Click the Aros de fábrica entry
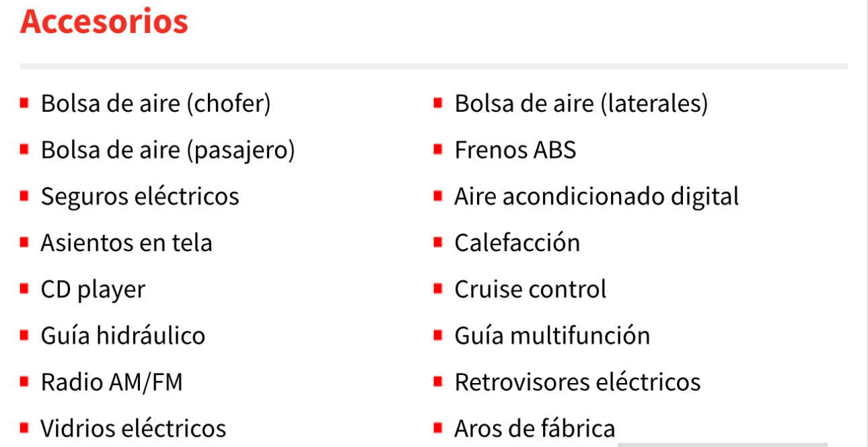The width and height of the screenshot is (868, 447). [535, 429]
